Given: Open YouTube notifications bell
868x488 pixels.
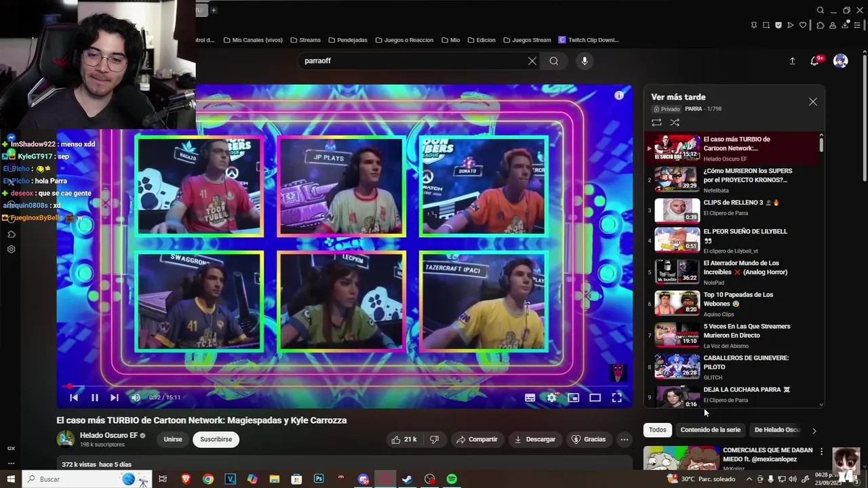Looking at the screenshot, I should click(815, 61).
